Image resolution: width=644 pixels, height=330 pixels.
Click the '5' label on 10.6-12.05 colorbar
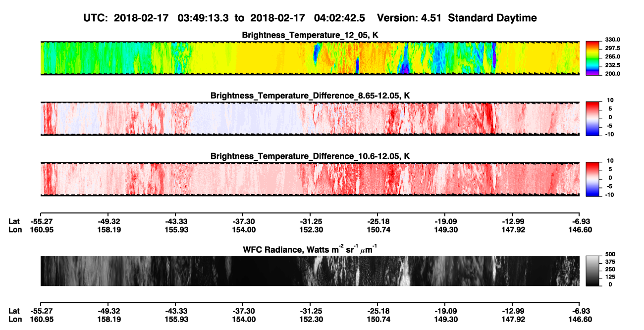(611, 169)
